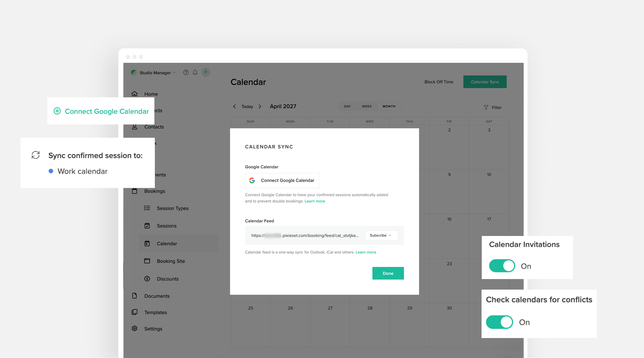Select April 9 day cell

tap(449, 192)
